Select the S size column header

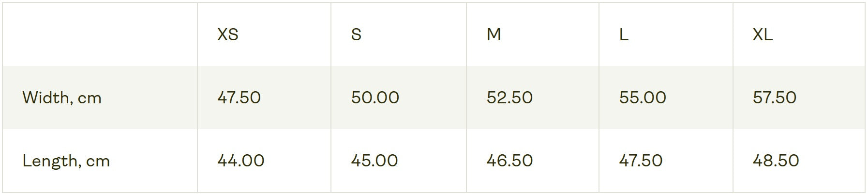point(356,34)
